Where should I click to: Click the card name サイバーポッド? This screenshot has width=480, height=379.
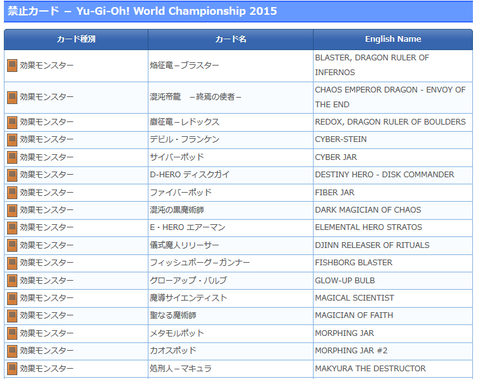pyautogui.click(x=177, y=157)
